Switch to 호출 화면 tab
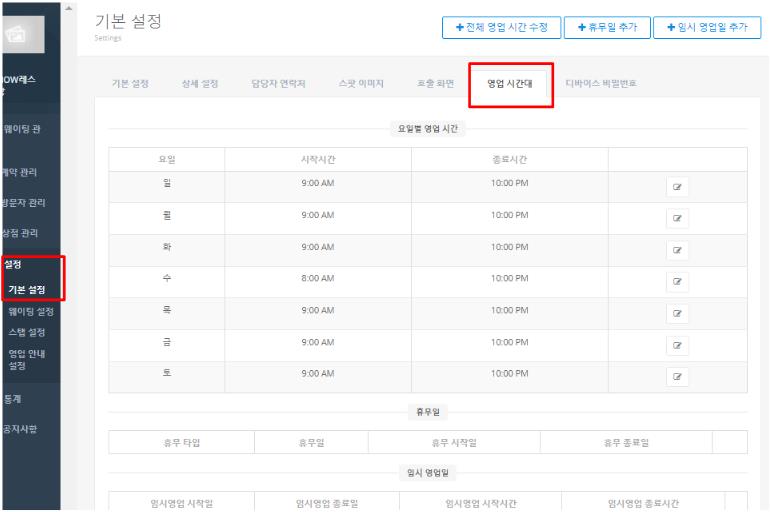The height and width of the screenshot is (512, 772). click(435, 84)
